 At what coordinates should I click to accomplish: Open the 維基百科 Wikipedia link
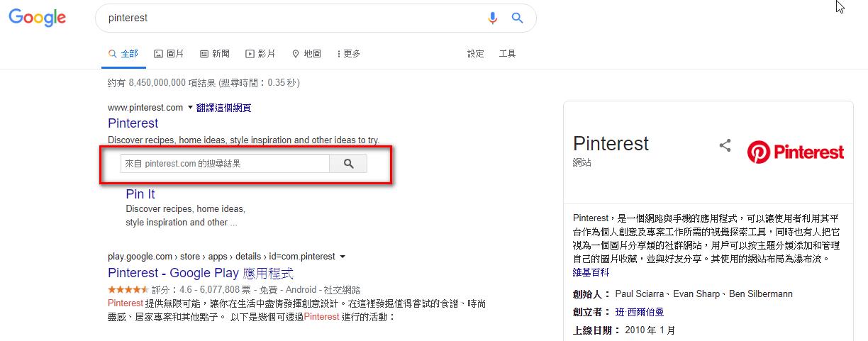[591, 272]
